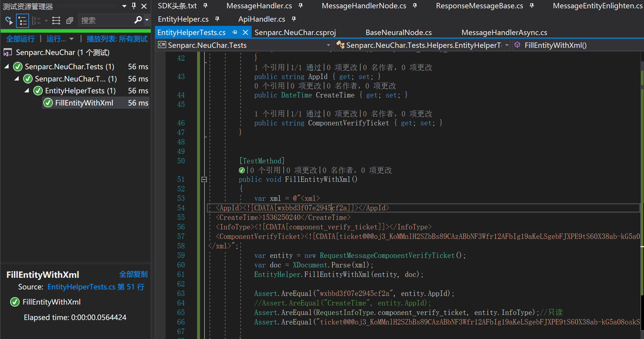The width and height of the screenshot is (644, 339).
Task: Click the run-tests-after-build icon
Action: (9, 21)
